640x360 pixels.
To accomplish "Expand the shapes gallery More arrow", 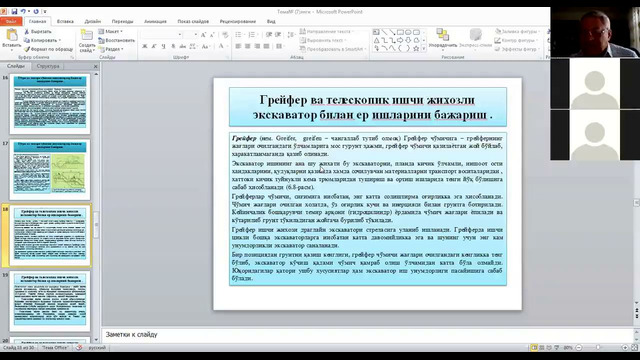I will [x=424, y=49].
